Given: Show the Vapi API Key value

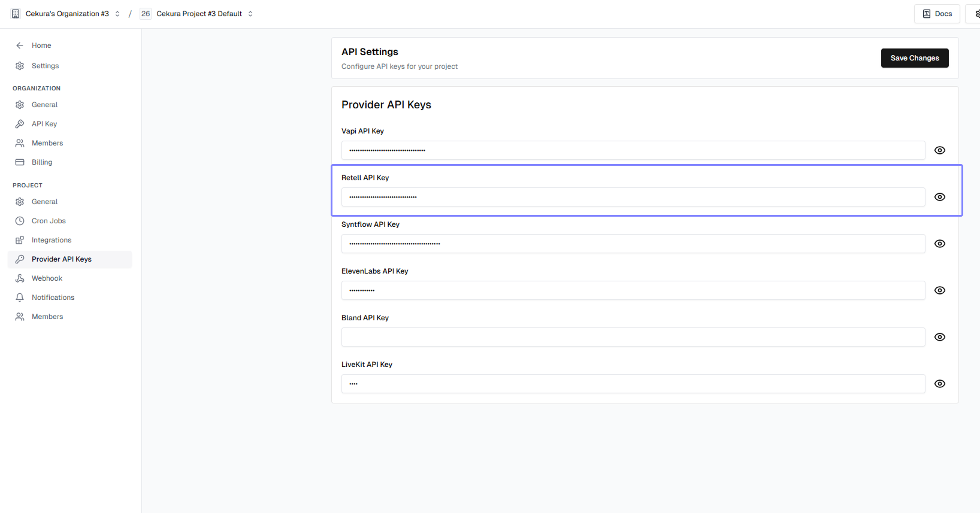Looking at the screenshot, I should pyautogui.click(x=940, y=150).
